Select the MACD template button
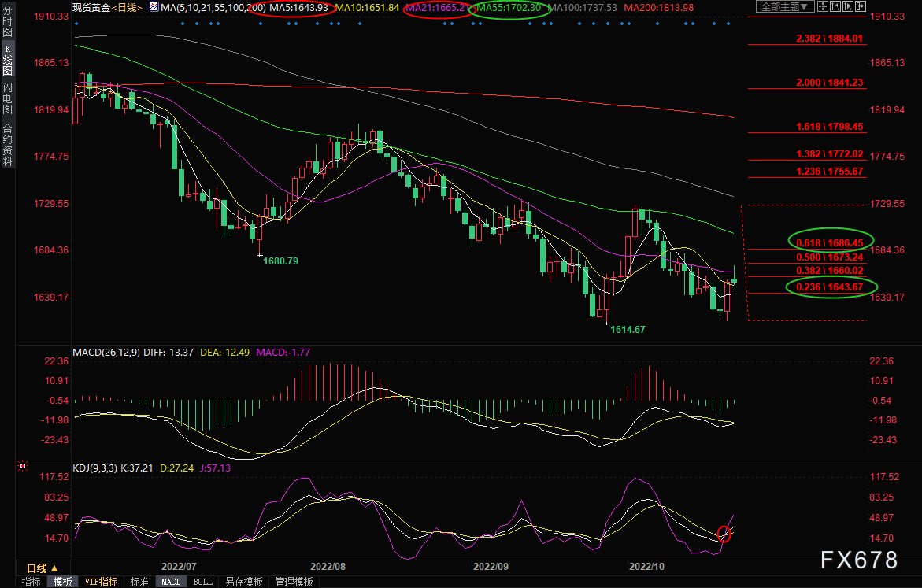Image resolution: width=922 pixels, height=588 pixels. [x=171, y=582]
